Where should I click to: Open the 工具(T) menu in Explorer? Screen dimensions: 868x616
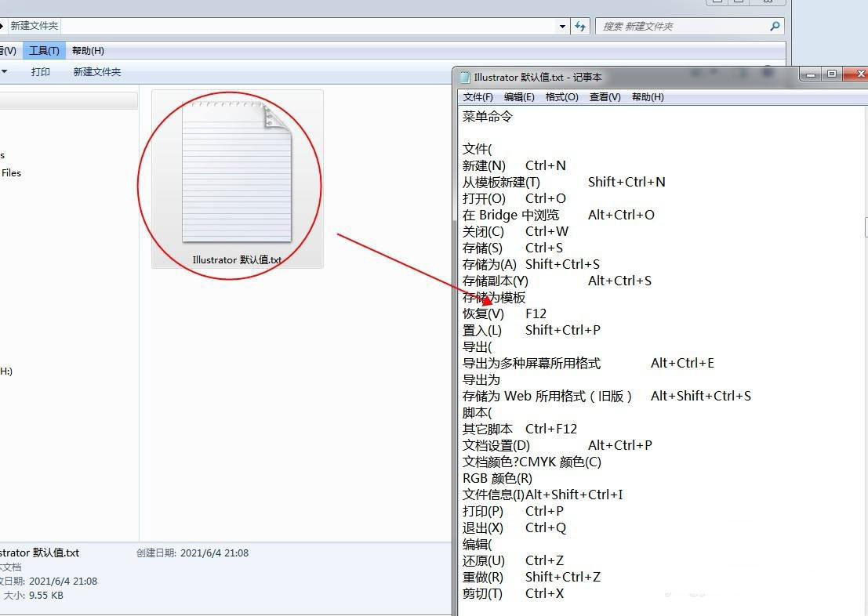coord(44,51)
